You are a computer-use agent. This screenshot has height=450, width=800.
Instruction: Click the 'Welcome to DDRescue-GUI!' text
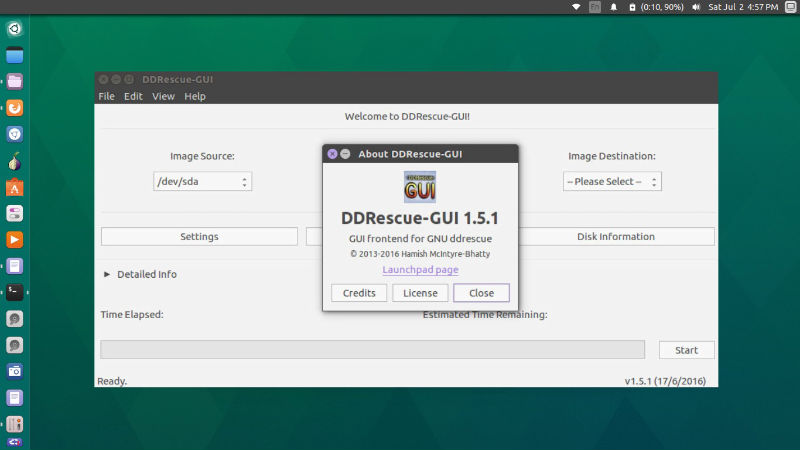pos(407,116)
